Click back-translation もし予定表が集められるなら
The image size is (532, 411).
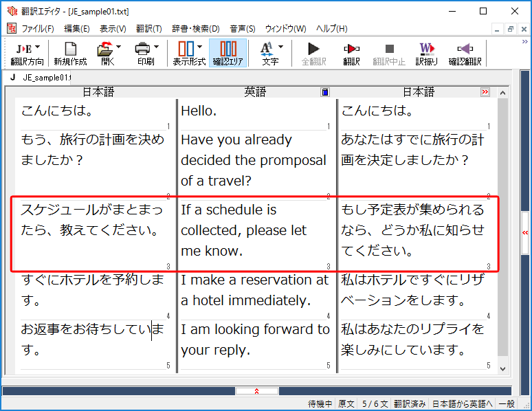pos(412,230)
